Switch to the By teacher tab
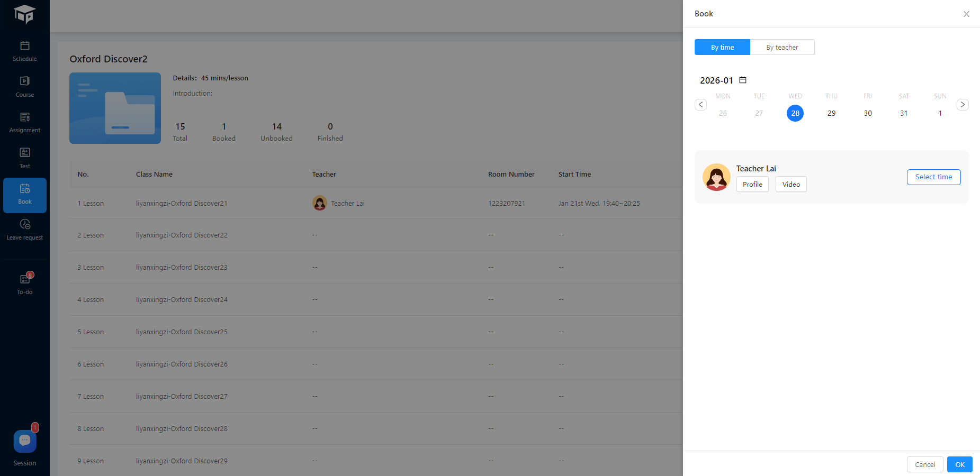980x476 pixels. tap(782, 47)
